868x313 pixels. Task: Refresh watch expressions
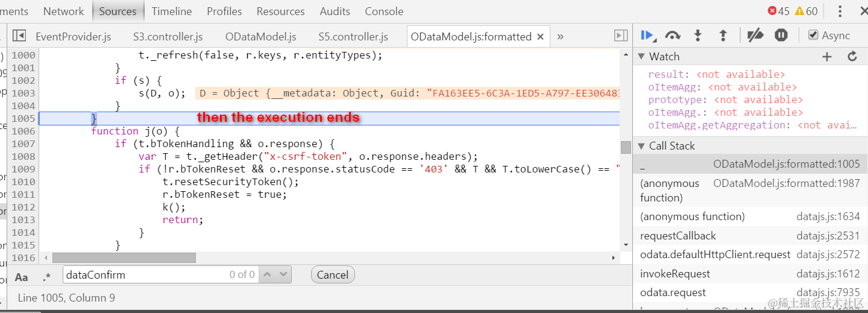click(852, 57)
